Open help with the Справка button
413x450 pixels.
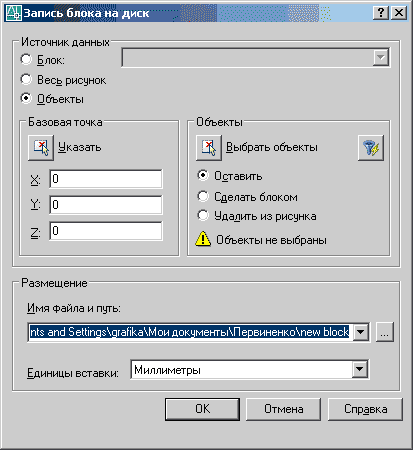[365, 409]
